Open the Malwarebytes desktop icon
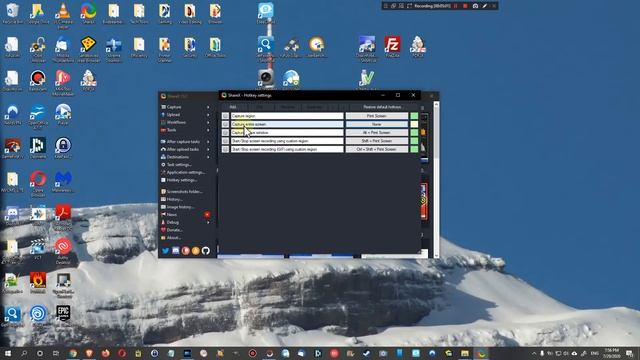Viewport: 640px width, 360px height. click(x=63, y=181)
